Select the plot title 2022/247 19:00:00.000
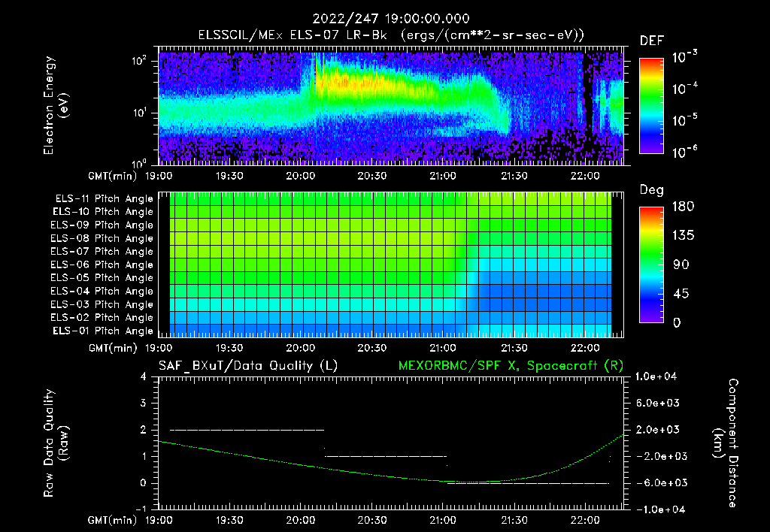This screenshot has height=532, width=770. pyautogui.click(x=391, y=19)
